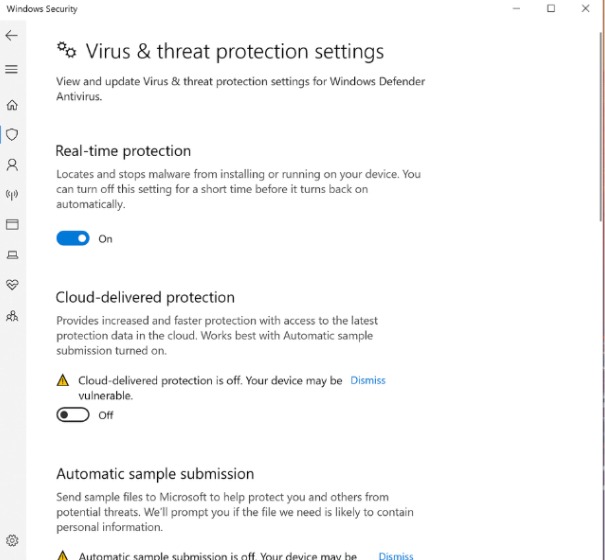605x560 pixels.
Task: Open the Home section in sidebar
Action: coord(12,105)
